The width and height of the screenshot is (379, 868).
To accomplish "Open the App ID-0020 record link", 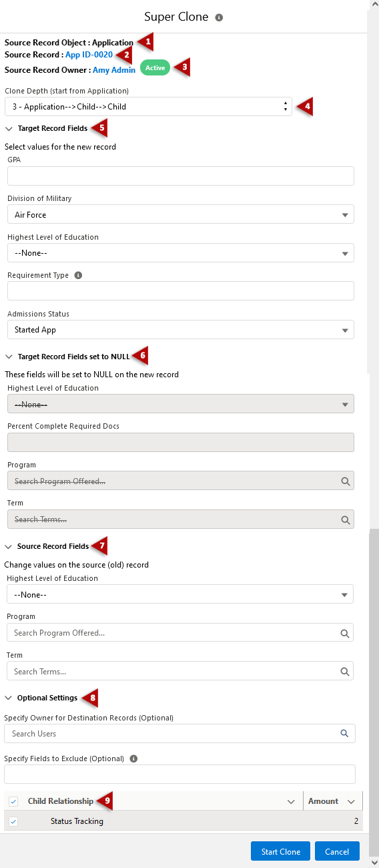I will [89, 55].
